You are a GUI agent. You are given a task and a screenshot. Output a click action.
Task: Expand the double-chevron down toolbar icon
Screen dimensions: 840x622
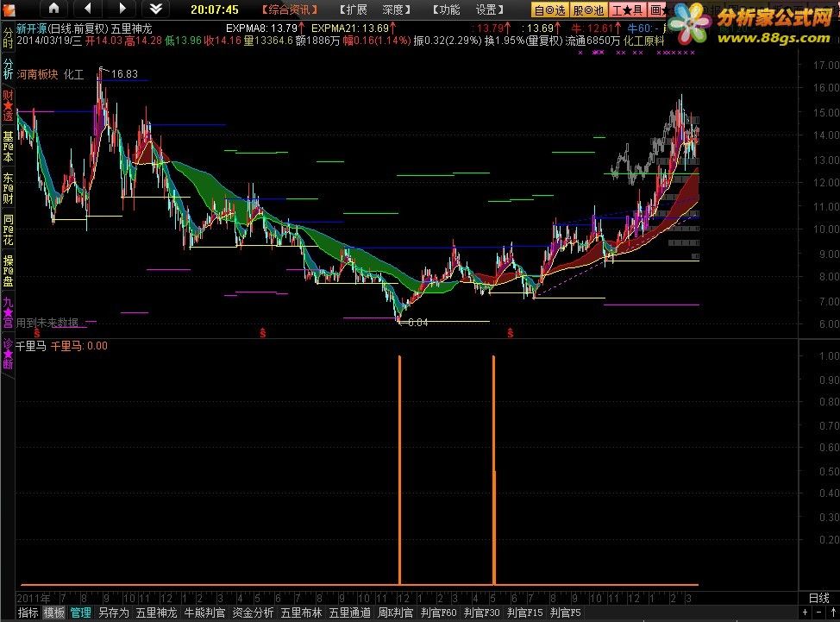pyautogui.click(x=155, y=8)
